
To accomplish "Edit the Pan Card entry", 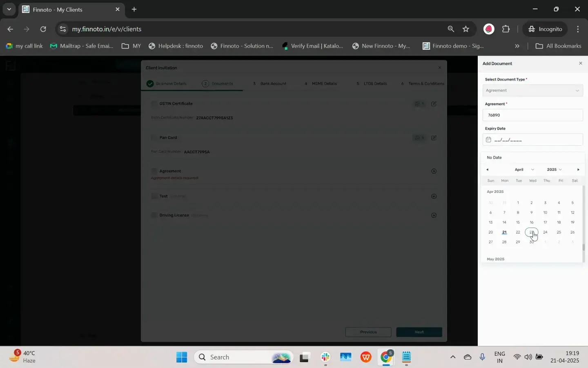I will (434, 138).
